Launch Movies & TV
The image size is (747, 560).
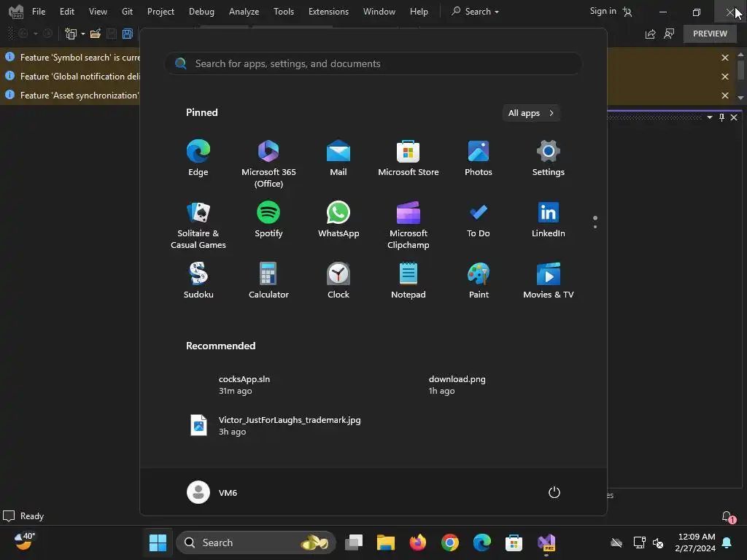pos(549,281)
